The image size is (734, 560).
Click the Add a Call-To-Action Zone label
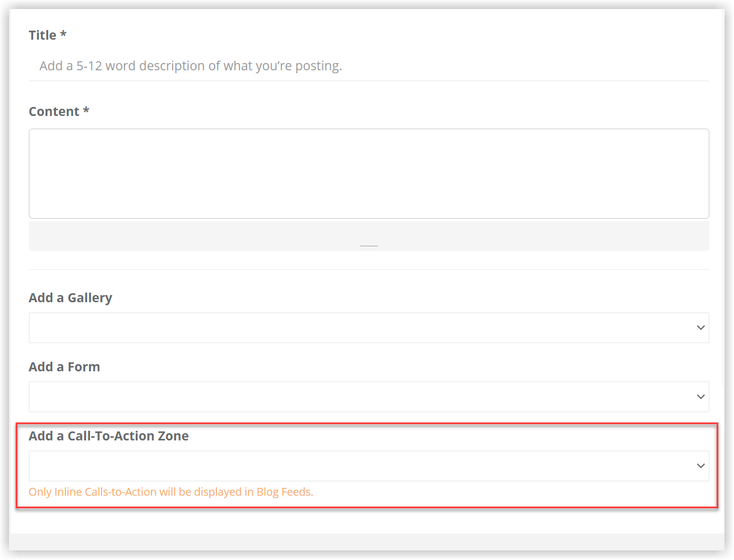(109, 436)
